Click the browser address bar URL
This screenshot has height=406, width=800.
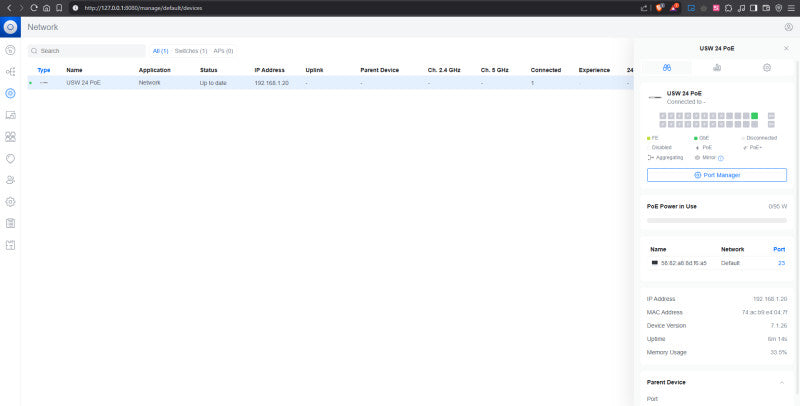(x=143, y=8)
